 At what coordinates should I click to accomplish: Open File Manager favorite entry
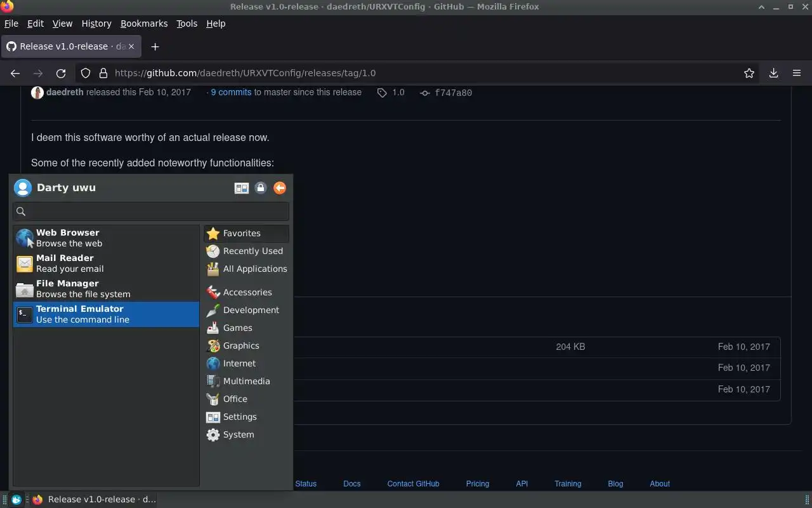(x=106, y=289)
